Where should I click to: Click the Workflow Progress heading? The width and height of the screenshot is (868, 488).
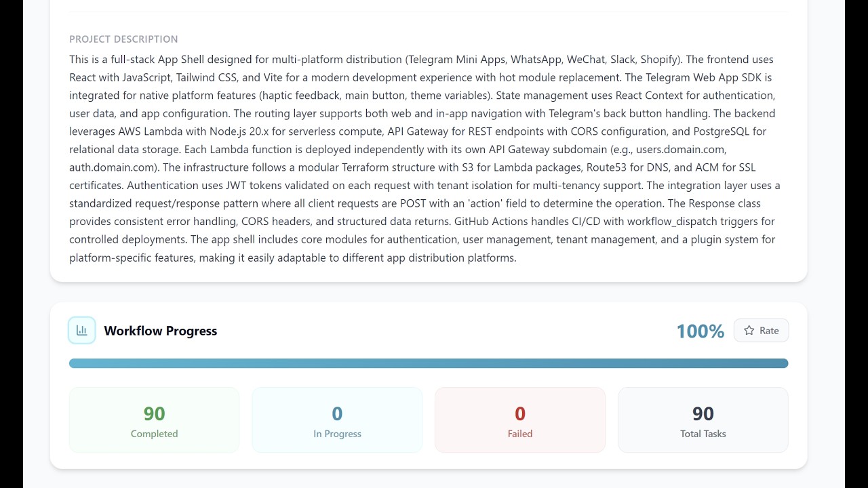161,331
